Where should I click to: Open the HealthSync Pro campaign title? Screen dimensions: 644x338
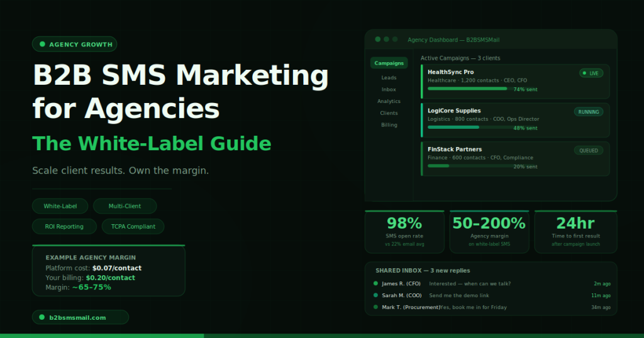(450, 72)
